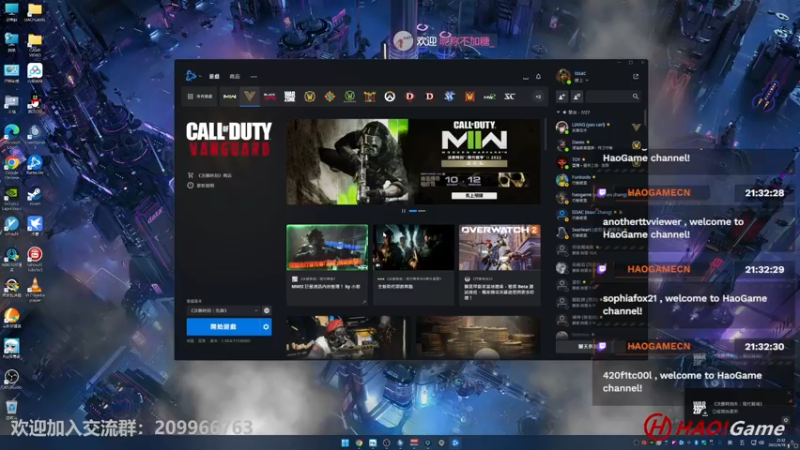Select the MW2 Campaign Remastered icon
The width and height of the screenshot is (800, 450).
[x=489, y=96]
